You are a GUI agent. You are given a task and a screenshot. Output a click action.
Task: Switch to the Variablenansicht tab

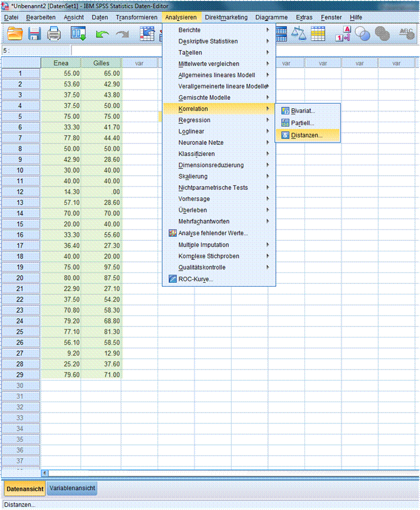[72, 488]
